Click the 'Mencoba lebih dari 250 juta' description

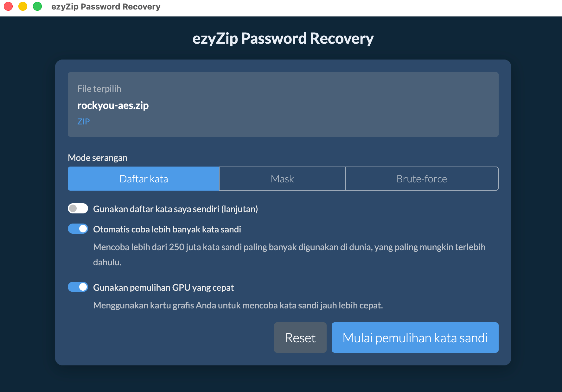coord(289,255)
